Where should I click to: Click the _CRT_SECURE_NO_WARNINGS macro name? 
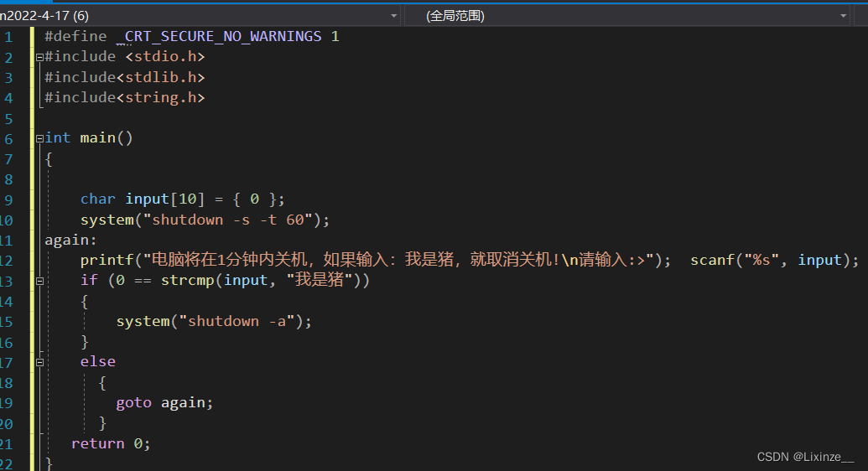click(219, 37)
